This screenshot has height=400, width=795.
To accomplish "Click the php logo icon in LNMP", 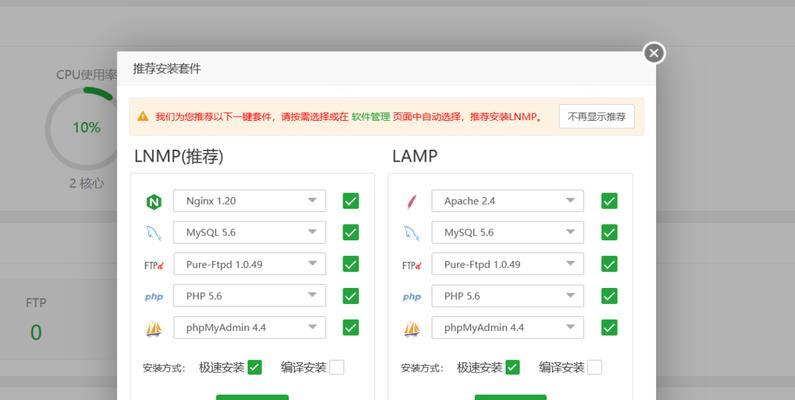I will pos(154,297).
